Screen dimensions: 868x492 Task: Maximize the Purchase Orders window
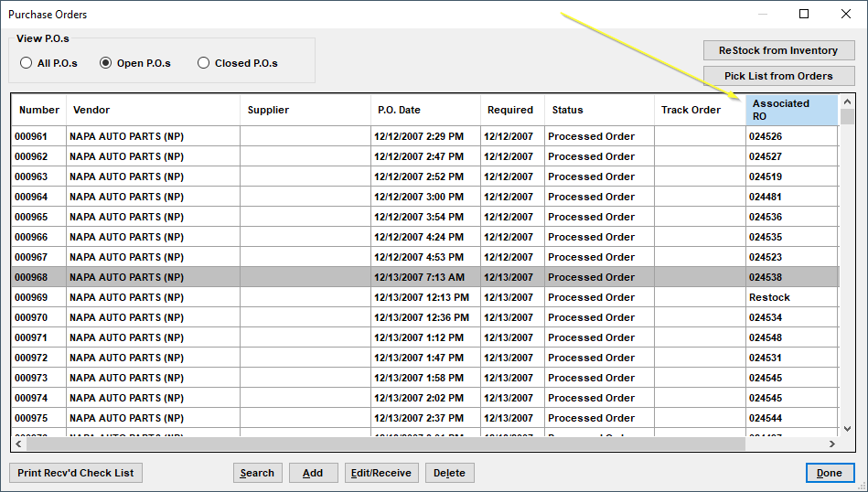tap(804, 14)
